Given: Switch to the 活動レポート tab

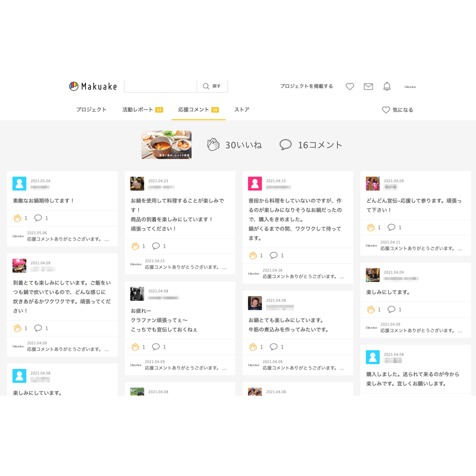Looking at the screenshot, I should [x=142, y=110].
